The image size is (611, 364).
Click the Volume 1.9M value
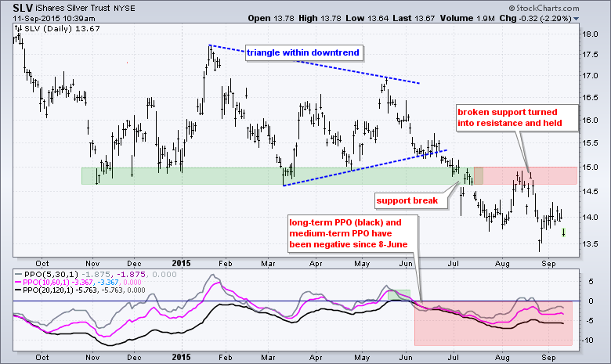(x=467, y=18)
